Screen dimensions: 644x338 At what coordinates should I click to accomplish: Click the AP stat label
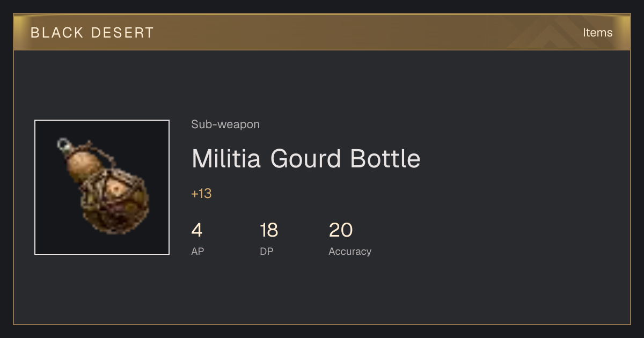(x=197, y=251)
